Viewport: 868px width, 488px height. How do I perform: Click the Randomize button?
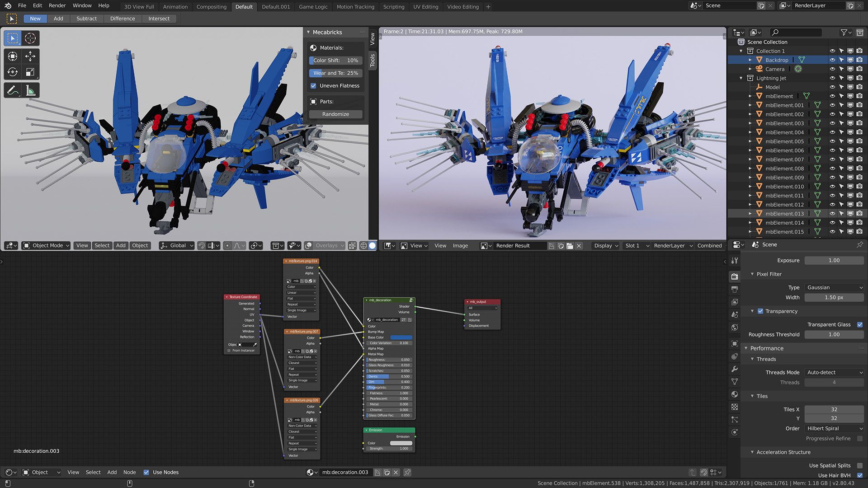coord(335,114)
